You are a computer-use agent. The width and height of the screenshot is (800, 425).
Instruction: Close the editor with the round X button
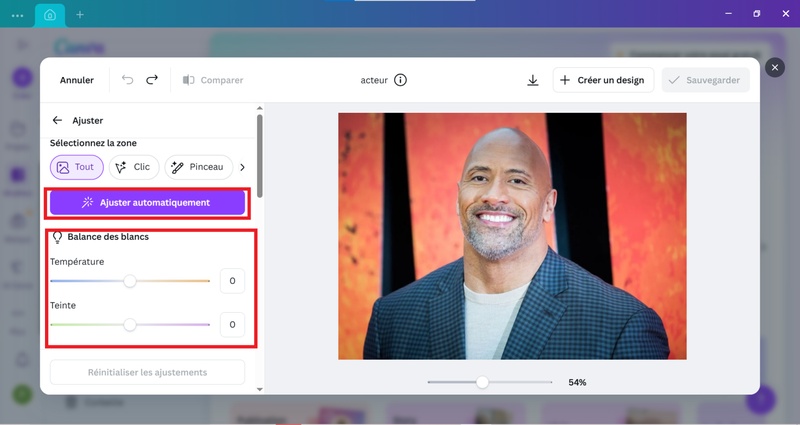[x=774, y=67]
